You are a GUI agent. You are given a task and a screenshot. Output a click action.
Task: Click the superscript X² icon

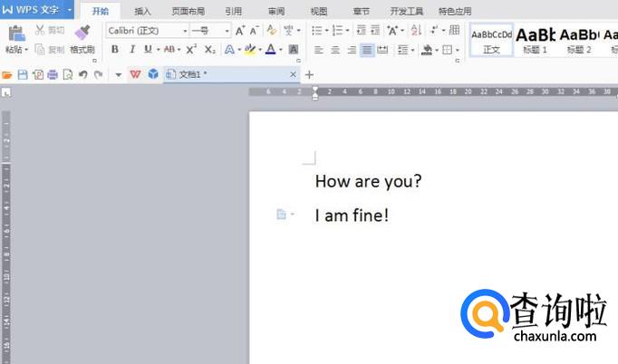(191, 49)
